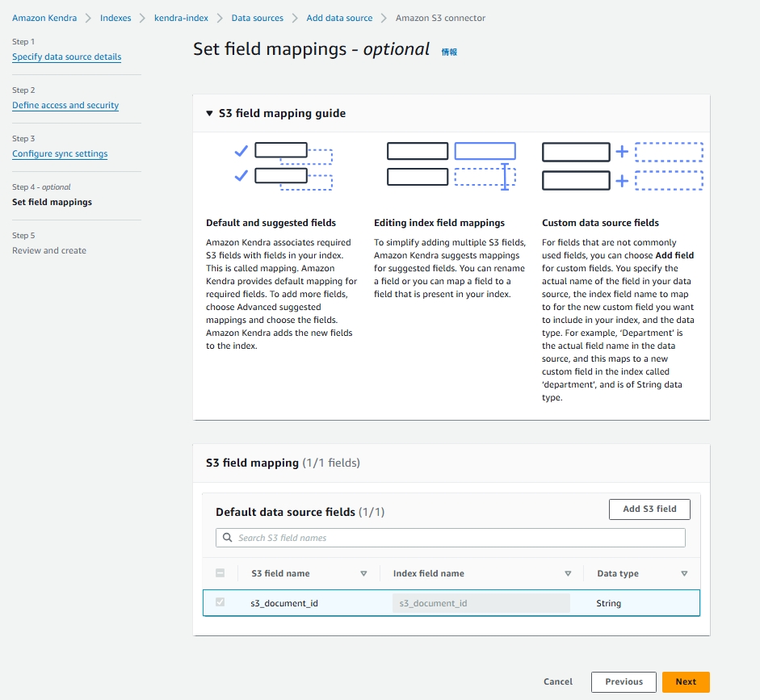Toggle the s3_document_id row checkbox
The image size is (760, 700).
click(220, 603)
